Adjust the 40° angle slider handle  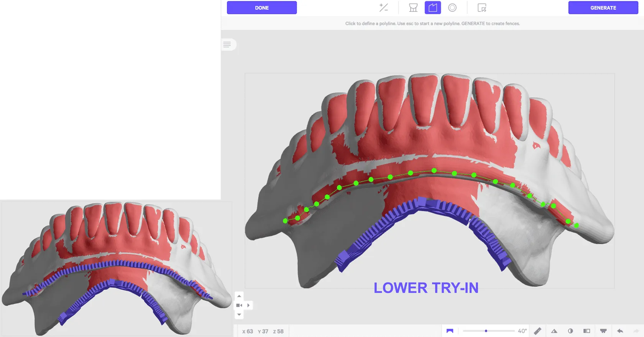click(x=486, y=331)
